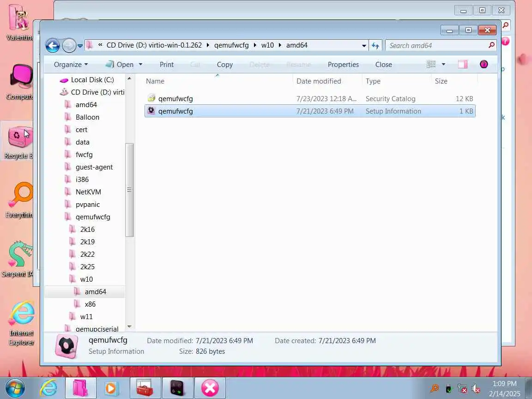
Task: Open the fwcfg folder in the tree
Action: click(84, 155)
